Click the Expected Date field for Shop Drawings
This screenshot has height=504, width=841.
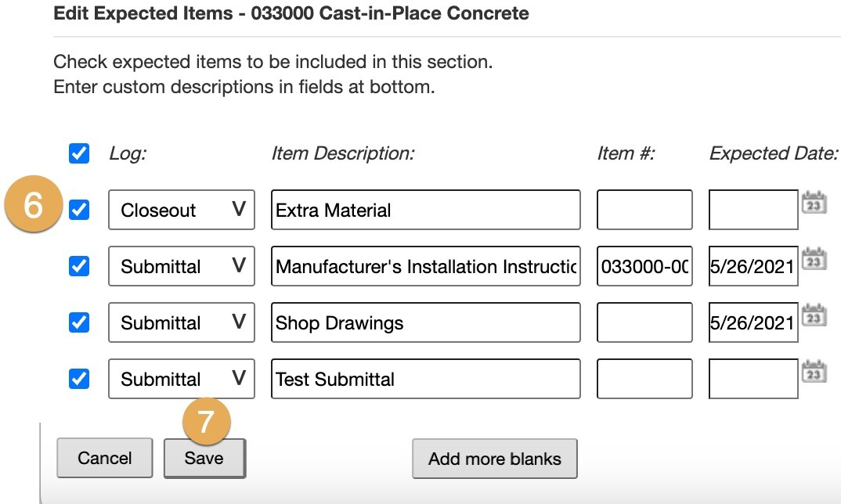tap(753, 322)
